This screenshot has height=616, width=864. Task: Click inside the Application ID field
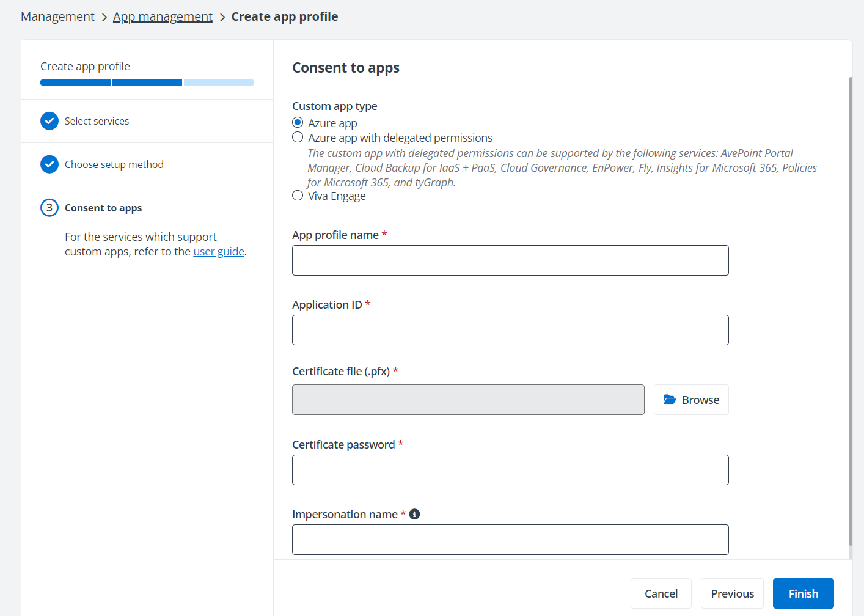pyautogui.click(x=510, y=329)
